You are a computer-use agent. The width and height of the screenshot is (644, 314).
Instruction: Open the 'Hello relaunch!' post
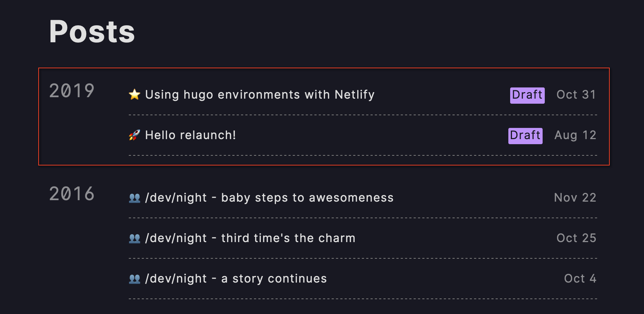coord(190,135)
